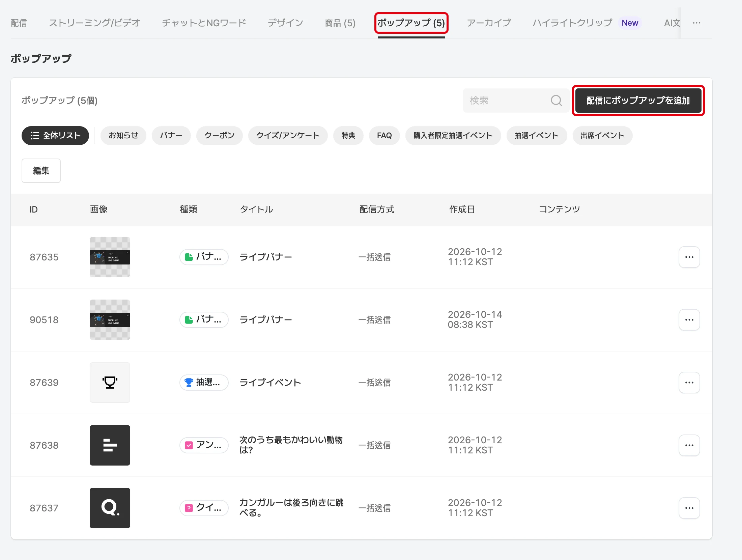742x560 pixels.
Task: Click the アン... type badge of popup 87638
Action: tap(204, 445)
